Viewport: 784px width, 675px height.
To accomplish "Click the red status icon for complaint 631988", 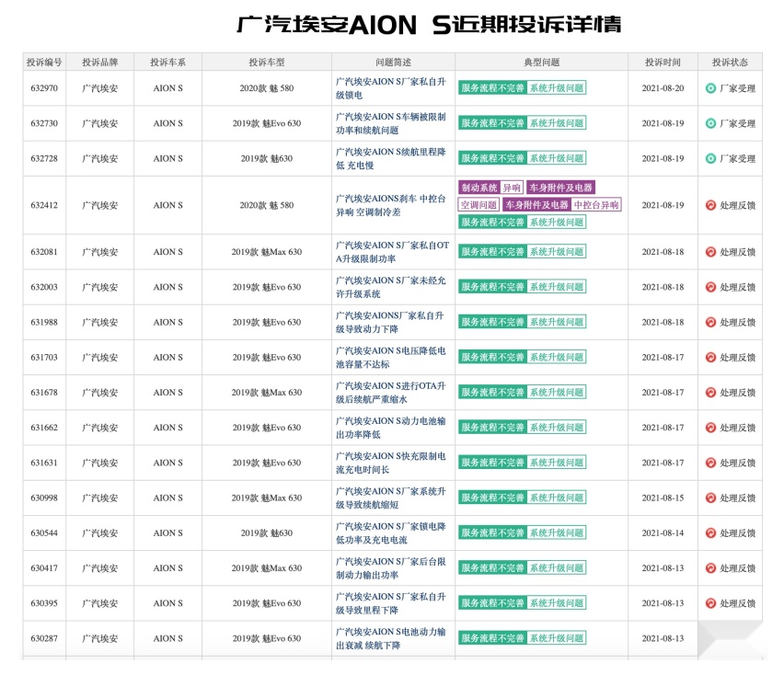I will (x=710, y=322).
